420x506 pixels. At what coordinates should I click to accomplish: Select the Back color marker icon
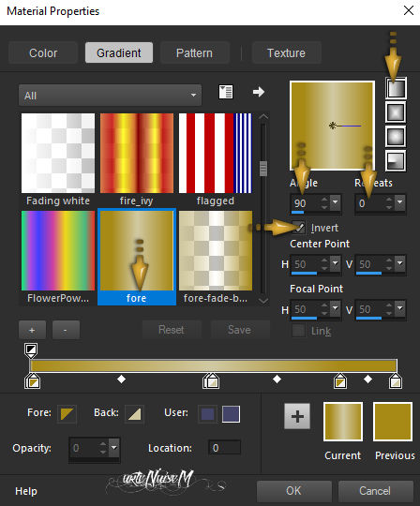point(135,414)
